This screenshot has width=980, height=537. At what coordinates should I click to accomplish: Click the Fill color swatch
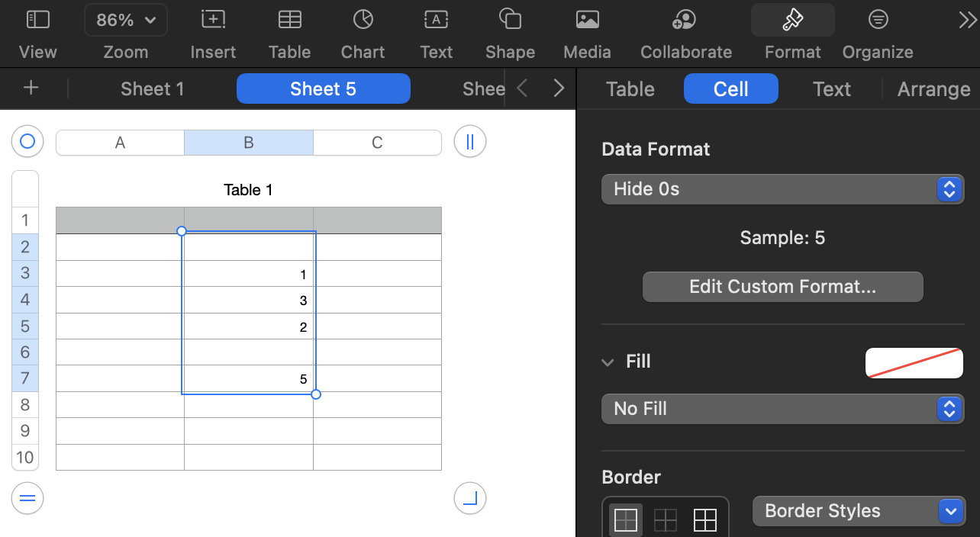(914, 363)
